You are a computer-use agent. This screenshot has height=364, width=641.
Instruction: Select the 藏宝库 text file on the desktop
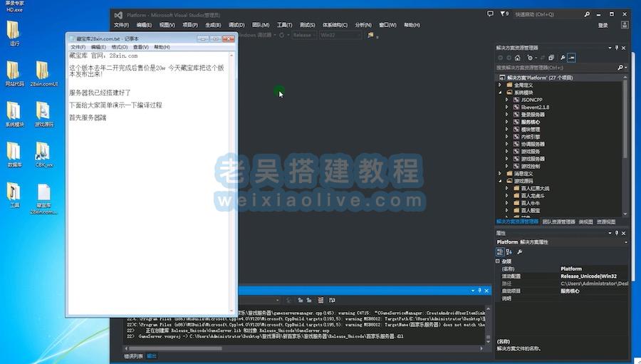[43, 199]
